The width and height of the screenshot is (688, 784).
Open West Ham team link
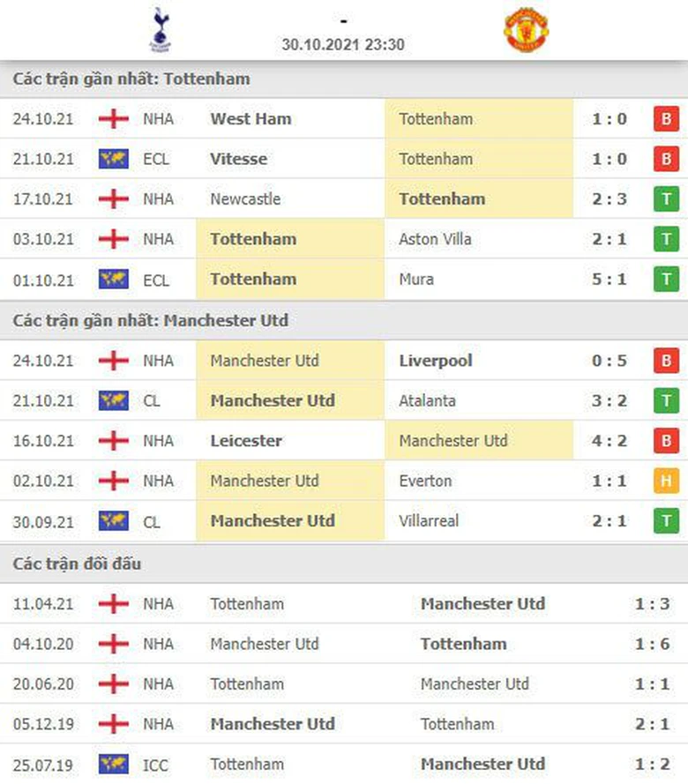point(251,119)
